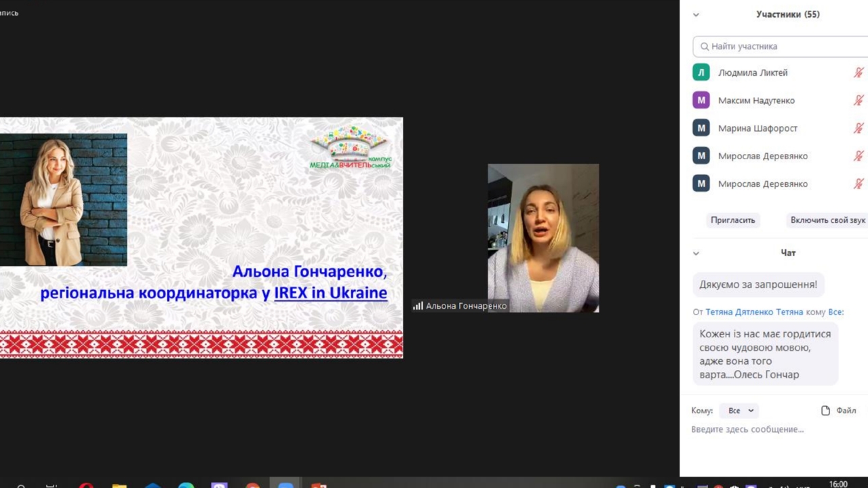
Task: Click the 'Кому:' label in chat
Action: click(702, 411)
